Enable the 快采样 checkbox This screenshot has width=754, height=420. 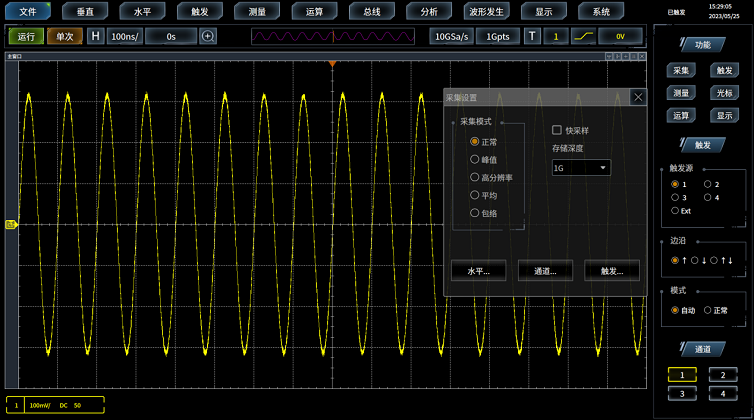(558, 130)
